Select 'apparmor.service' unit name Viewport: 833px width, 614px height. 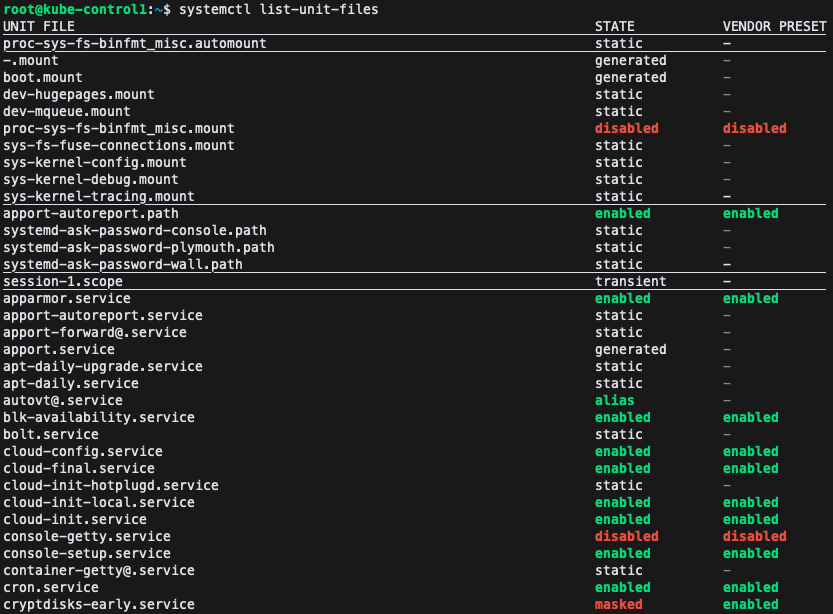tap(67, 299)
